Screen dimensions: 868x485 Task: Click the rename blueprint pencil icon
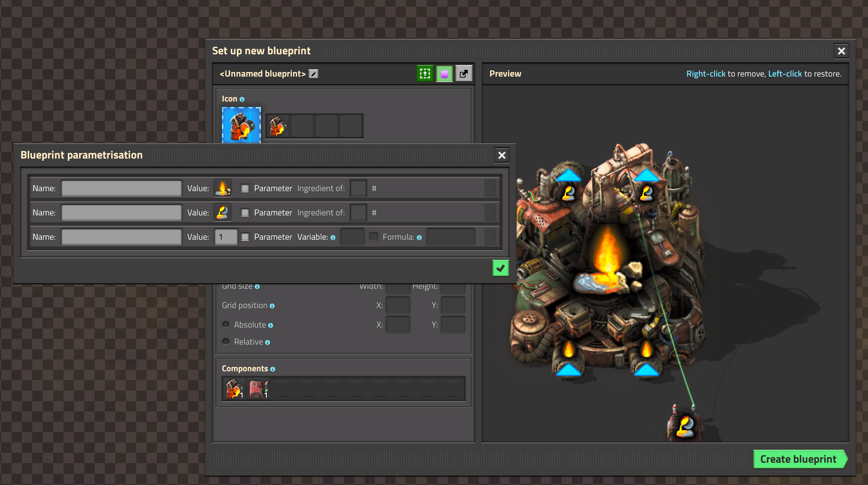coord(313,74)
